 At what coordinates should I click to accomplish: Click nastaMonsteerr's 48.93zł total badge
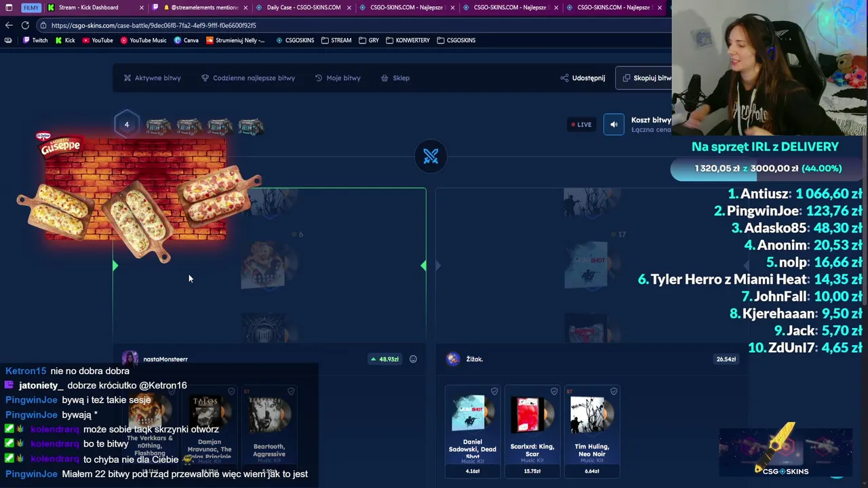[384, 359]
